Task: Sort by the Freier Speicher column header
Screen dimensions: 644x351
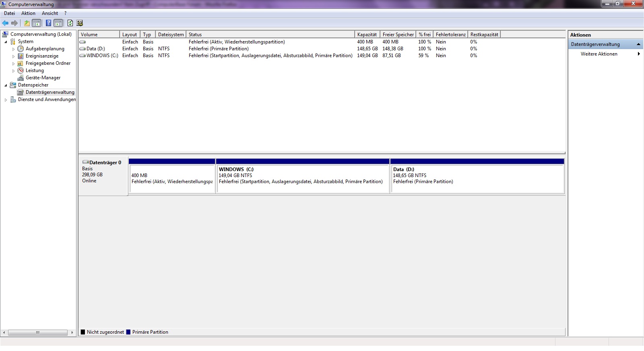Action: pyautogui.click(x=398, y=35)
